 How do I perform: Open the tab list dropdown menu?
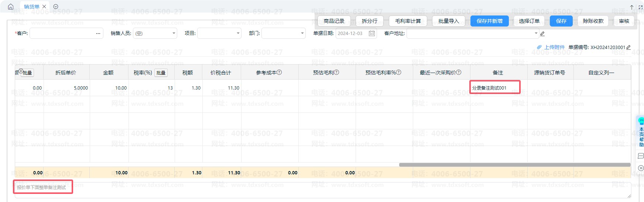pos(56,7)
